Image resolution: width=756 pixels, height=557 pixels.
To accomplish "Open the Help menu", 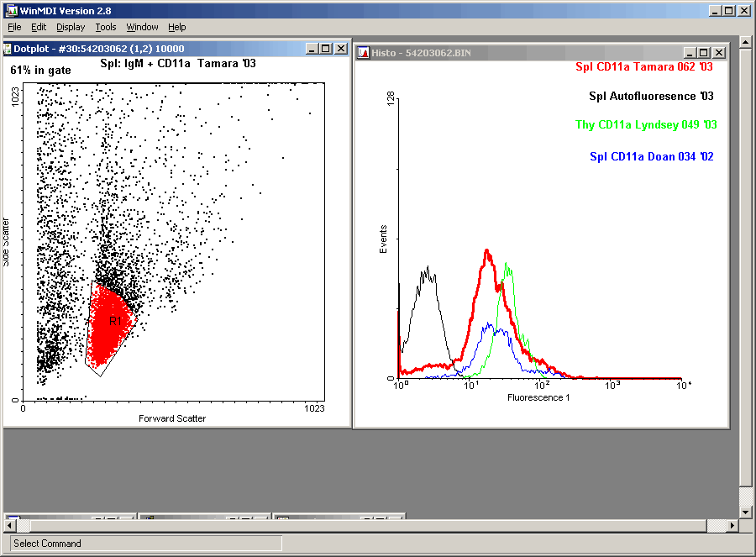I will point(176,27).
